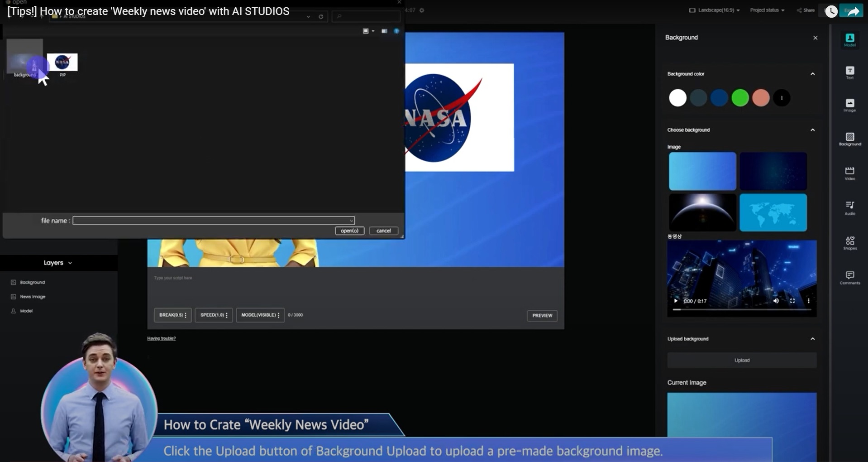The height and width of the screenshot is (462, 868).
Task: Seek the background video progress bar
Action: click(742, 309)
